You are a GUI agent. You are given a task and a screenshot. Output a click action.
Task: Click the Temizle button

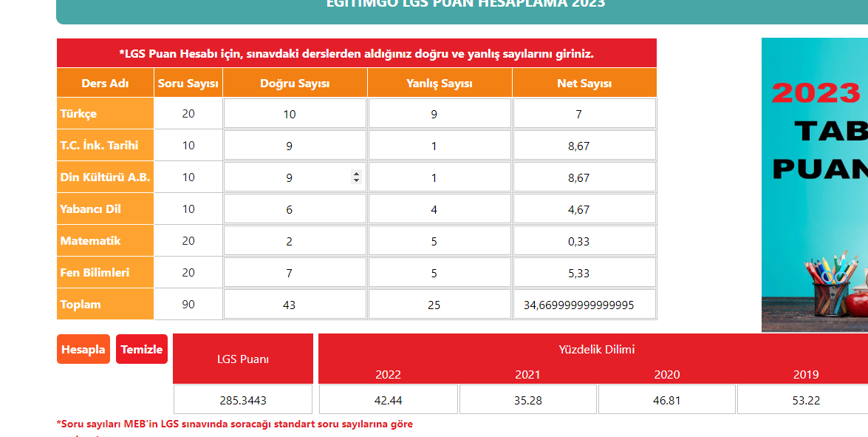pyautogui.click(x=142, y=349)
